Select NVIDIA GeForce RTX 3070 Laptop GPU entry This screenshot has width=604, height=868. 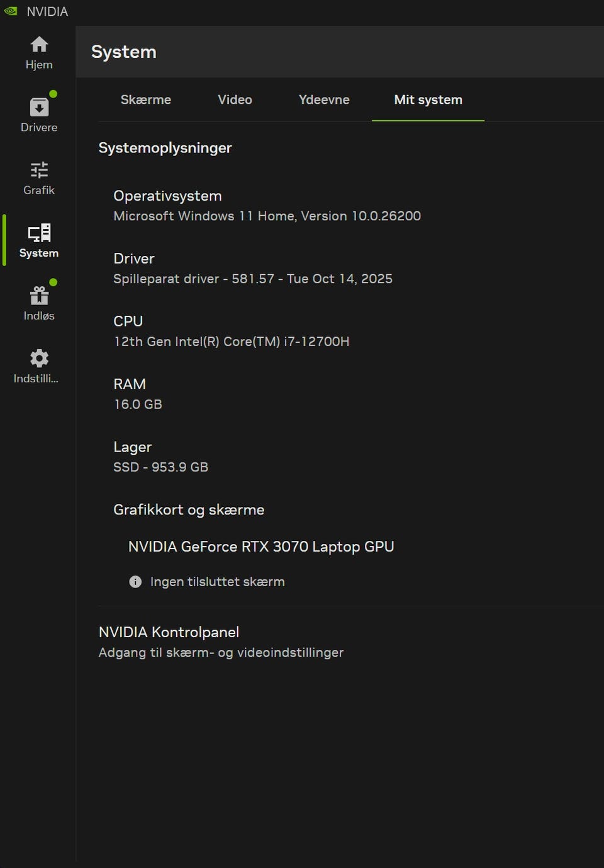(x=261, y=547)
